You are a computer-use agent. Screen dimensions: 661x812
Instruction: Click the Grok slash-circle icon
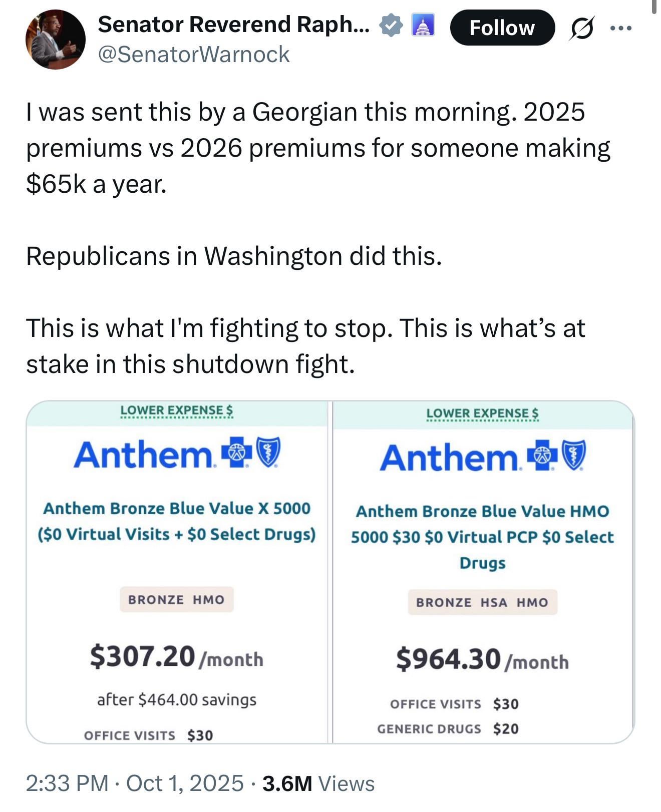pos(582,28)
